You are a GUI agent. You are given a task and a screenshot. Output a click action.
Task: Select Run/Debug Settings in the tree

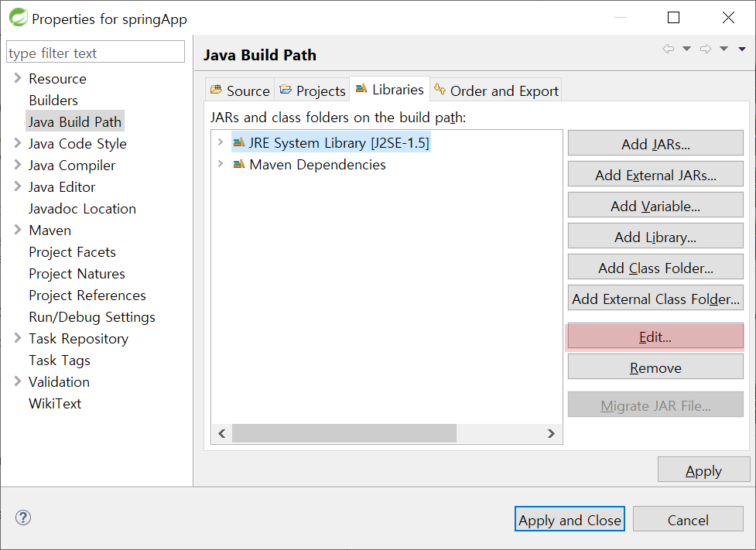[x=91, y=316]
